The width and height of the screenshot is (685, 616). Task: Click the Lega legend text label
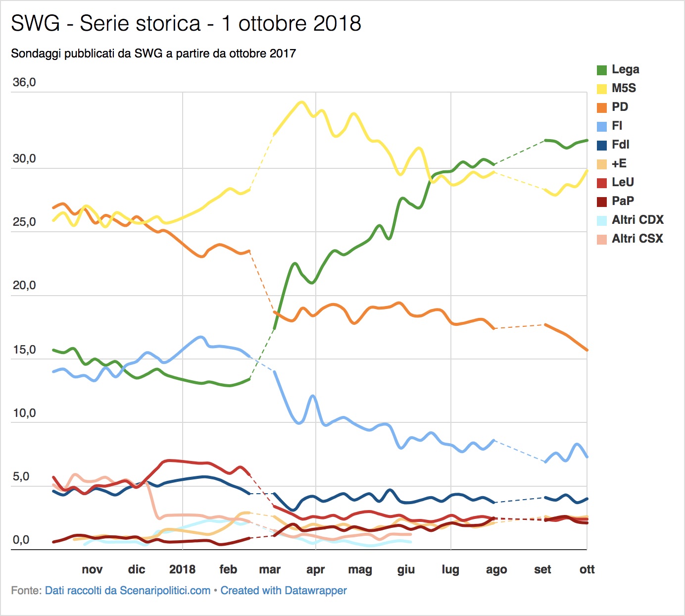coord(626,70)
